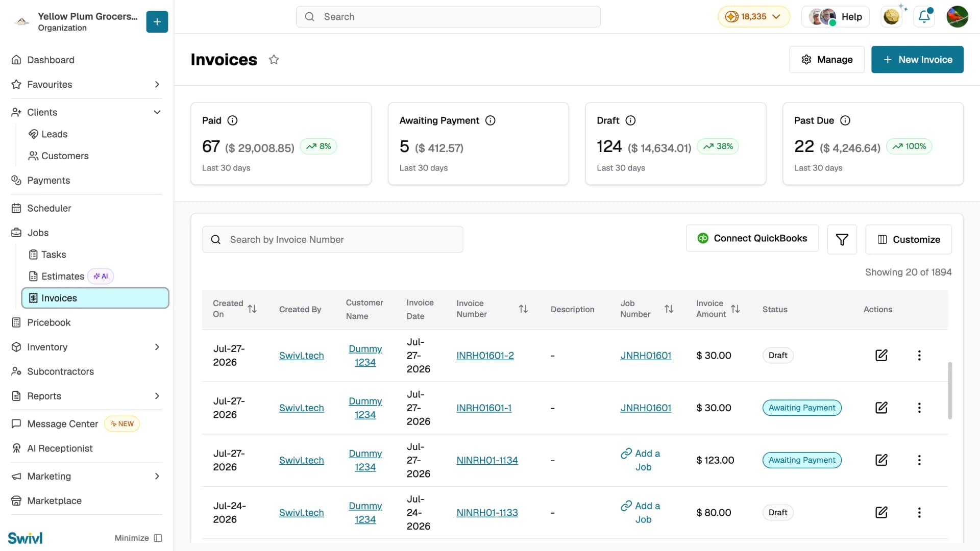Edit invoice NINRH01-1134
Screen dimensions: 980x551
[x=881, y=460]
